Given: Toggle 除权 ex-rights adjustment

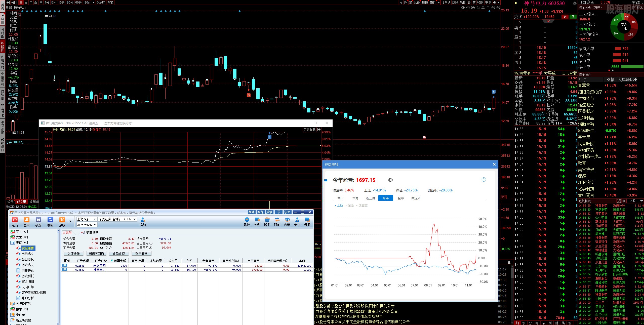Looking at the screenshot, I should [x=463, y=3].
